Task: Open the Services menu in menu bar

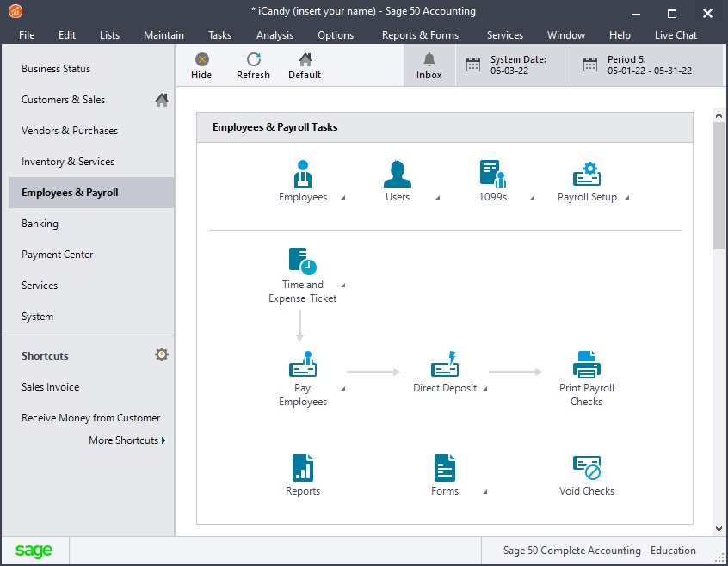Action: [x=504, y=35]
